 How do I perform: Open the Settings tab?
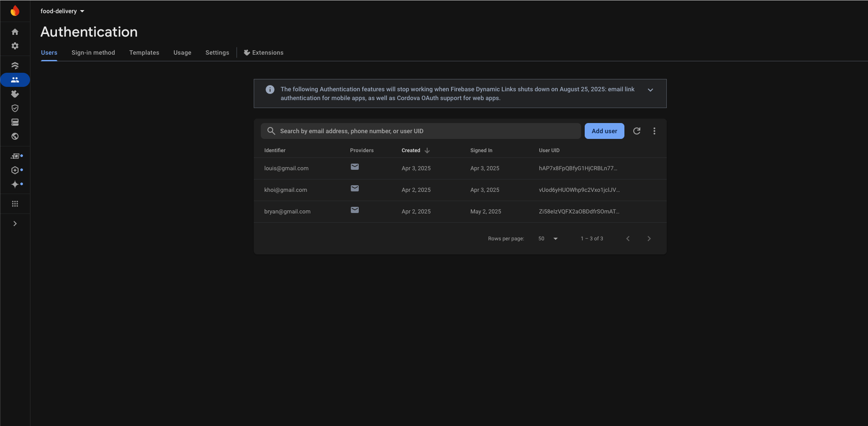217,52
